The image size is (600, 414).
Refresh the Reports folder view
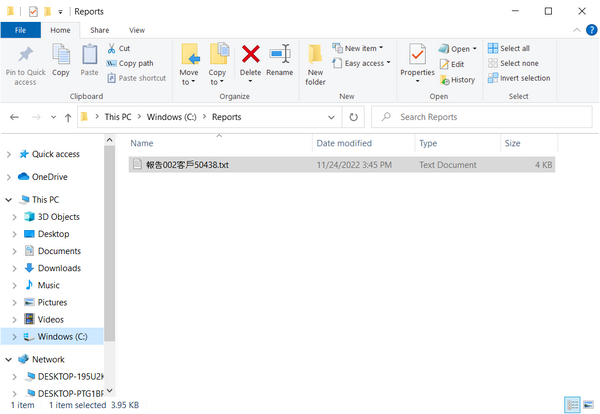pos(354,117)
